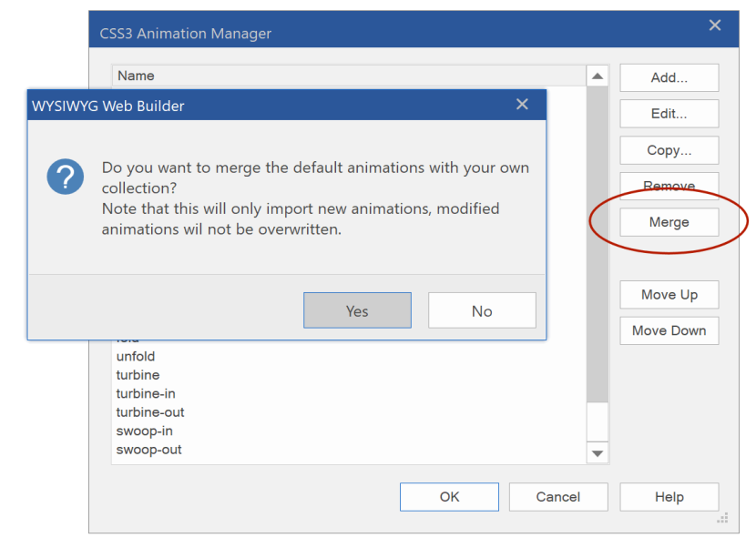Click the Move Down button

[669, 330]
